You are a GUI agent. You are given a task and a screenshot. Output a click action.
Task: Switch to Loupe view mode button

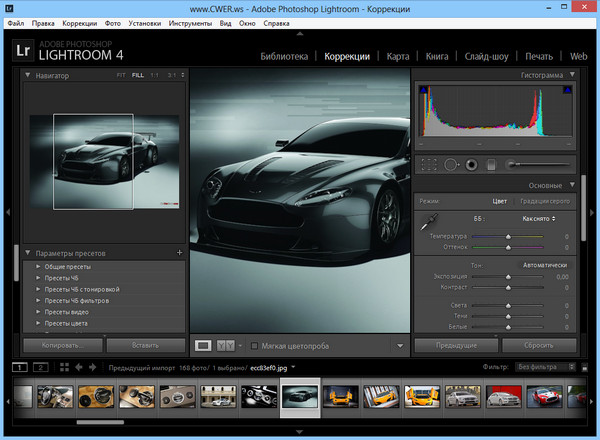tap(203, 345)
